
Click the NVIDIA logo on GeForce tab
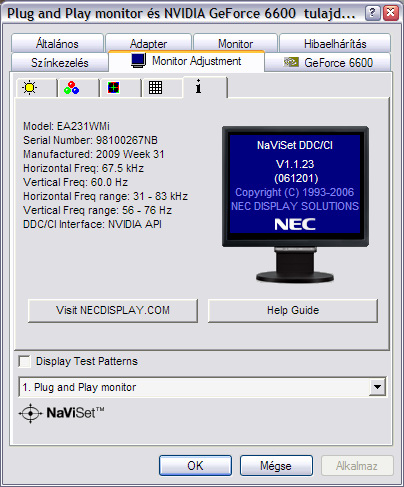[x=291, y=62]
